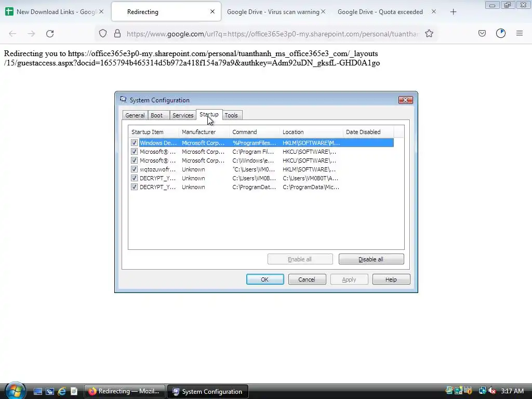Screen dimensions: 532x399
Task: Uncheck the wqtozuwofr startup item
Action: pos(135,169)
